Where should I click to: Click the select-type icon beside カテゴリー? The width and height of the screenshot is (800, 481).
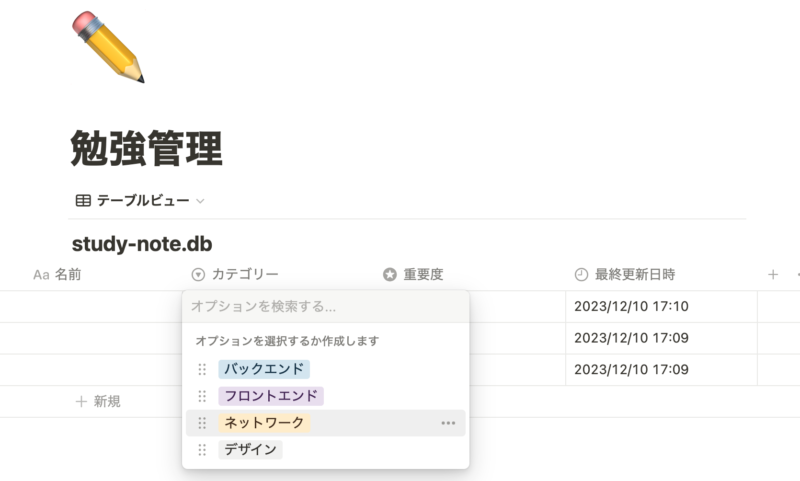click(x=198, y=274)
